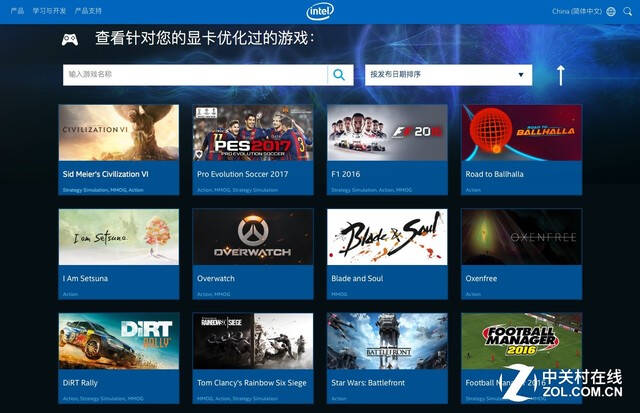The image size is (640, 413).
Task: Click the game search magnifier button
Action: [x=339, y=75]
